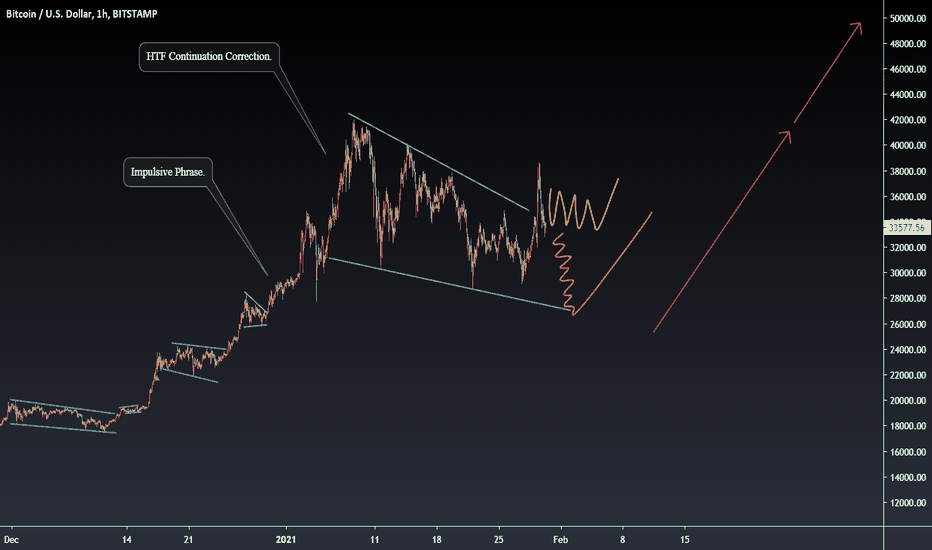Image resolution: width=932 pixels, height=550 pixels.
Task: Click the 30000.00 price axis label
Action: click(x=908, y=274)
